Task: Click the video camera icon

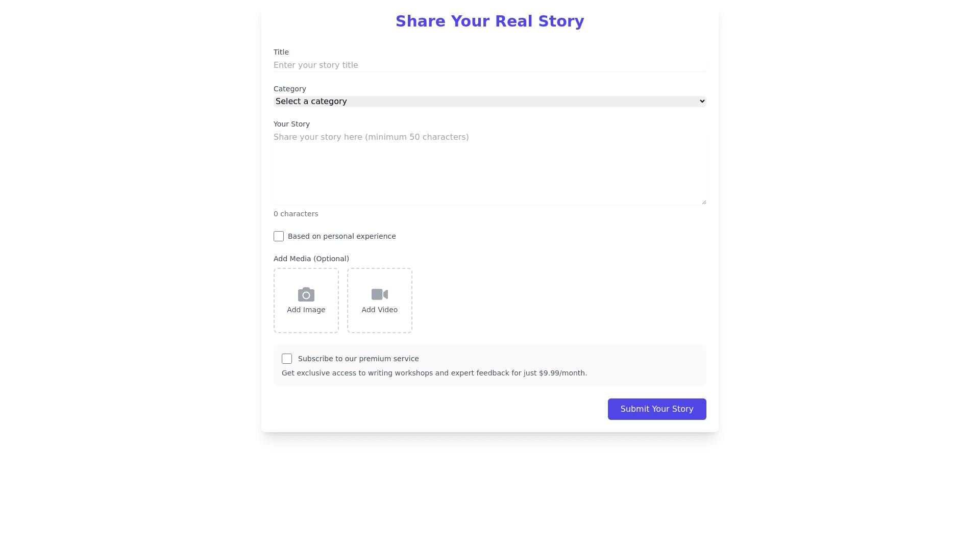Action: (x=379, y=294)
